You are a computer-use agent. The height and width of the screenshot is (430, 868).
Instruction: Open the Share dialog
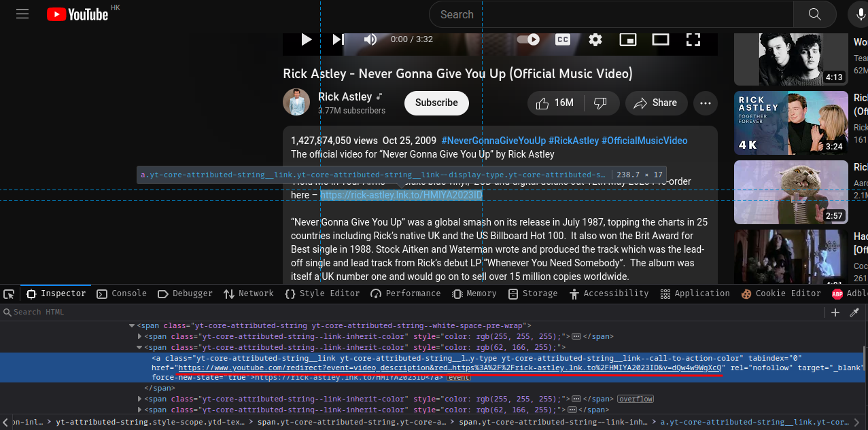656,103
